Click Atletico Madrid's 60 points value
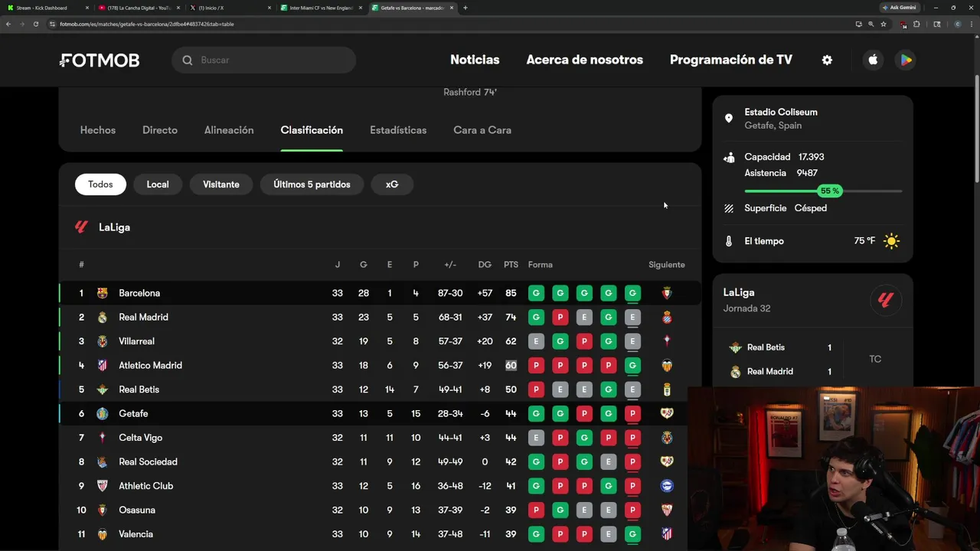The width and height of the screenshot is (980, 551). (x=511, y=365)
